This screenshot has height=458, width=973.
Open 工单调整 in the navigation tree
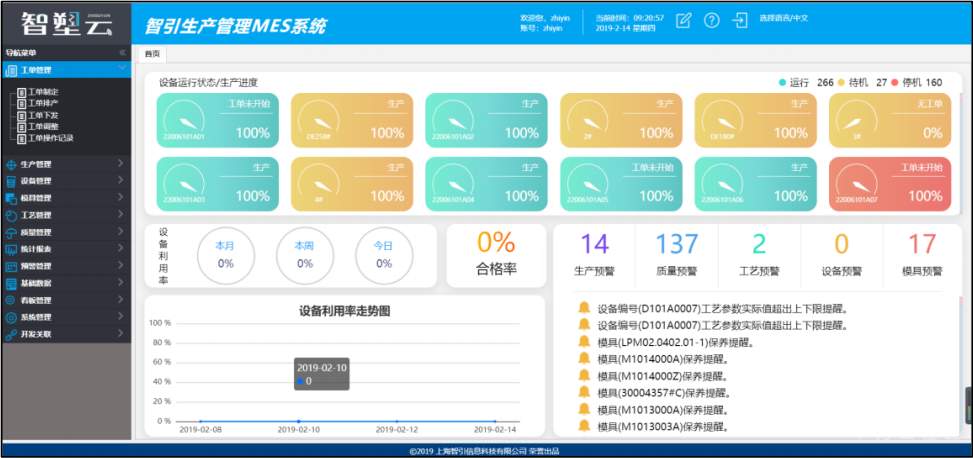43,127
